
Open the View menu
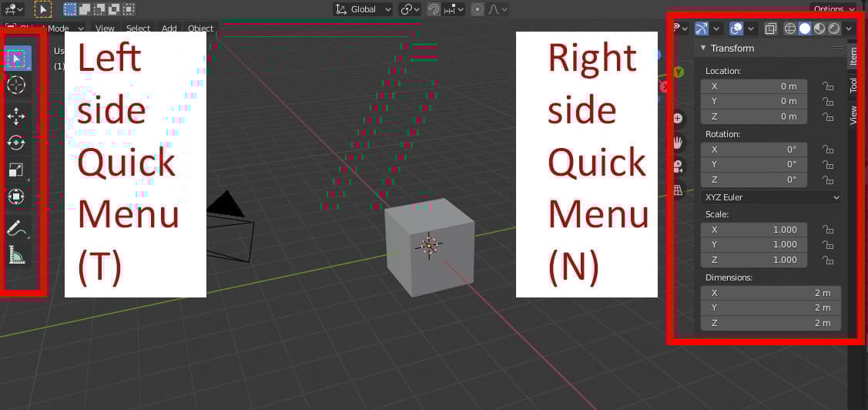click(105, 29)
